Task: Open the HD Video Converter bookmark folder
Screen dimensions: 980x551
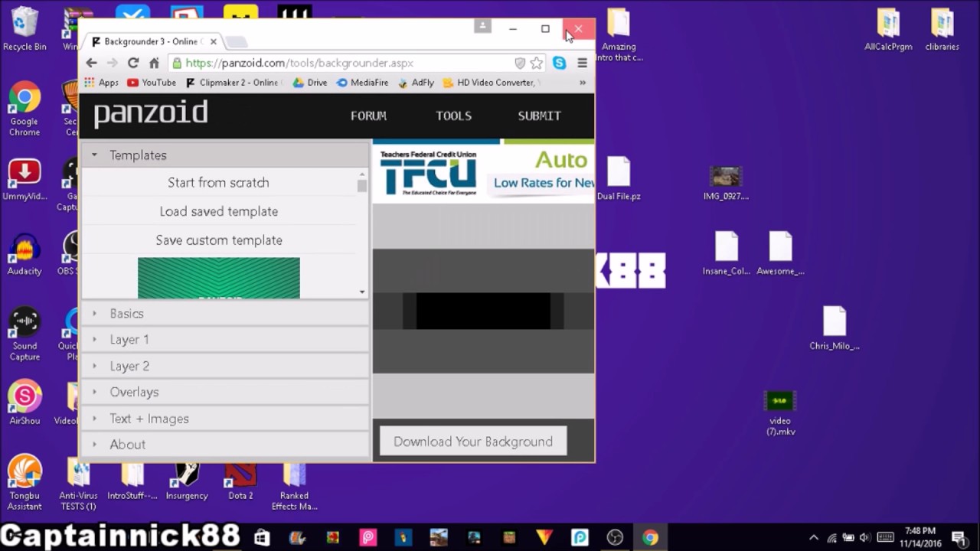Action: point(492,83)
